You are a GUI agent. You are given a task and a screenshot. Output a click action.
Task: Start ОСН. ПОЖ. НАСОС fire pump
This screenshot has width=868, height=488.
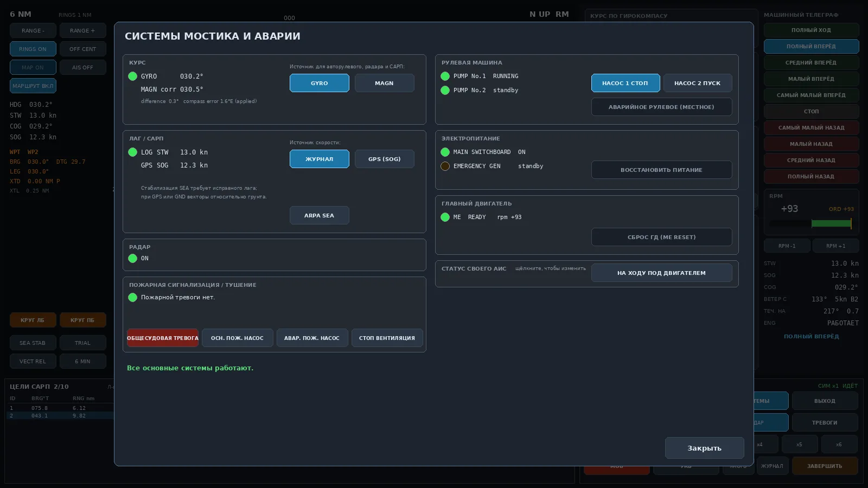[x=238, y=338]
